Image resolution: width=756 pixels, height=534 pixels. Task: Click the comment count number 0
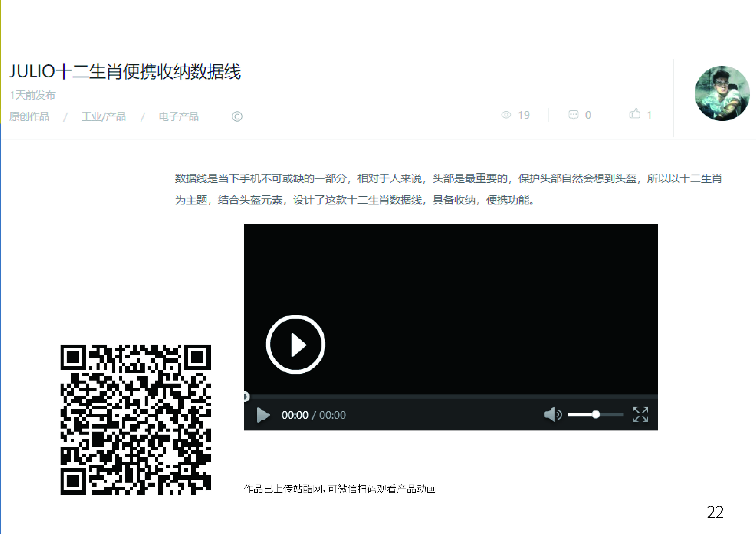pos(588,115)
